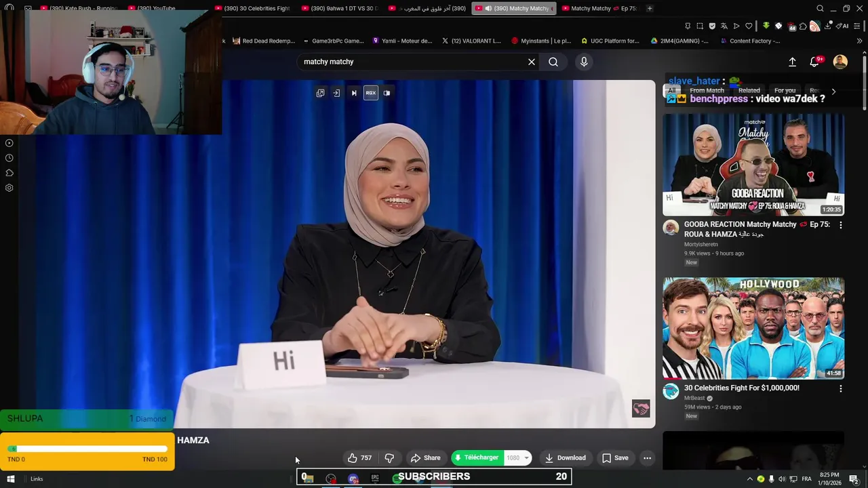Select the For you chip
868x488 pixels.
click(785, 90)
